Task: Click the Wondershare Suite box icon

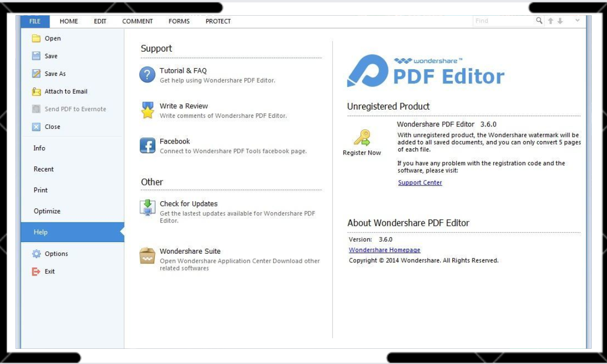Action: 147,255
